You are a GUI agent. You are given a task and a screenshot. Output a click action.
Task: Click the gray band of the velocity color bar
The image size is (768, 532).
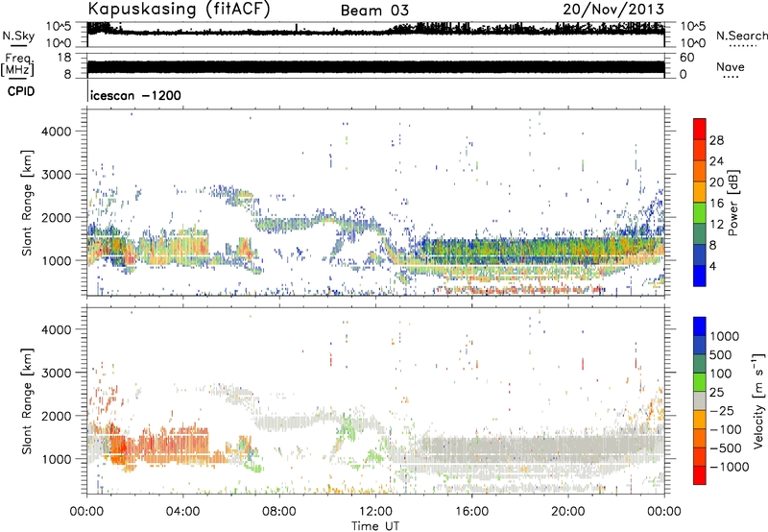700,400
